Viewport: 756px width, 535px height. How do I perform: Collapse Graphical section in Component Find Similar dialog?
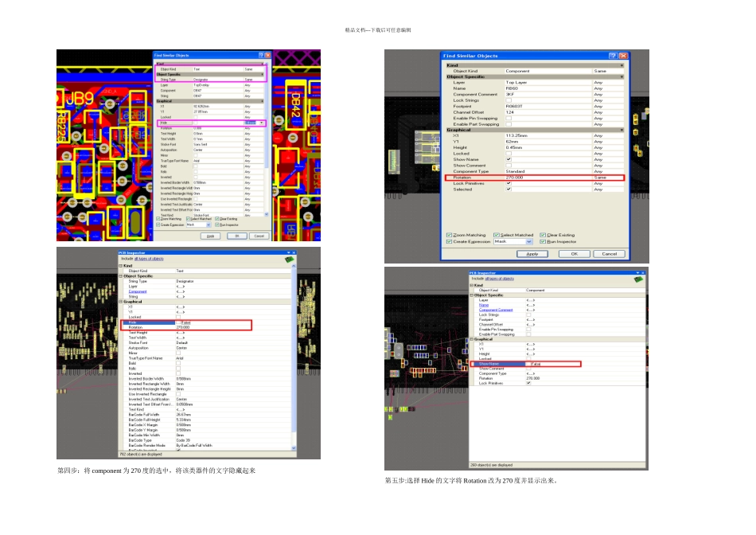(x=622, y=130)
